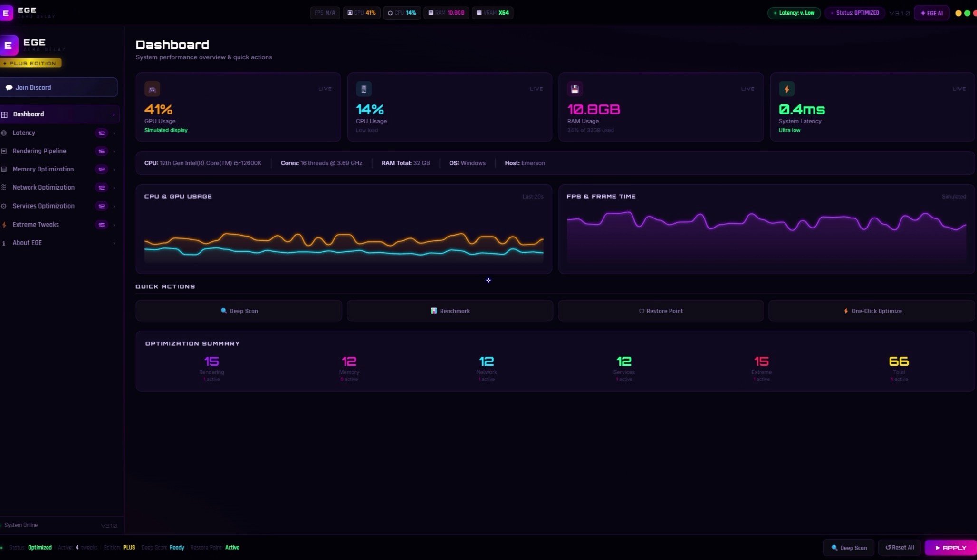Expand the Latency sidebar chevron
977x560 pixels.
(x=114, y=133)
